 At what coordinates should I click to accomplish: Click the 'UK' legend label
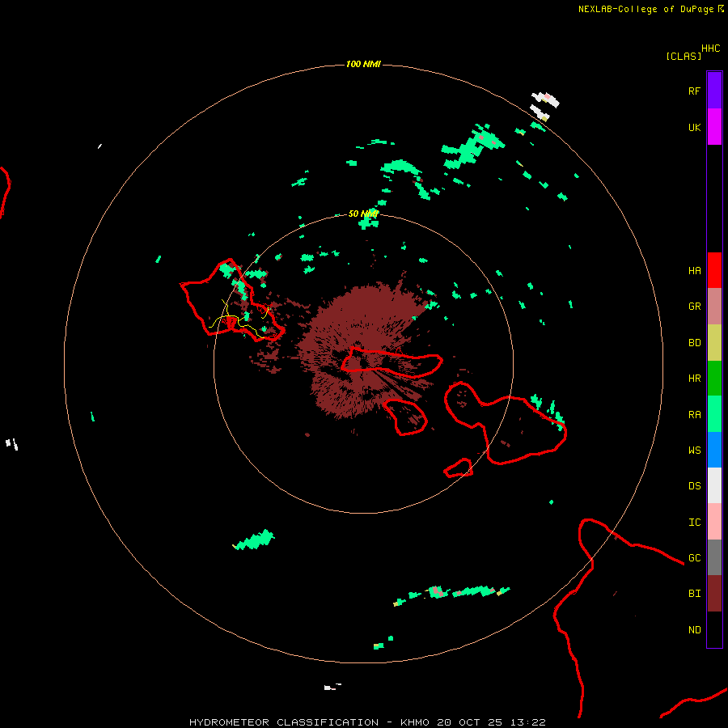tap(694, 127)
